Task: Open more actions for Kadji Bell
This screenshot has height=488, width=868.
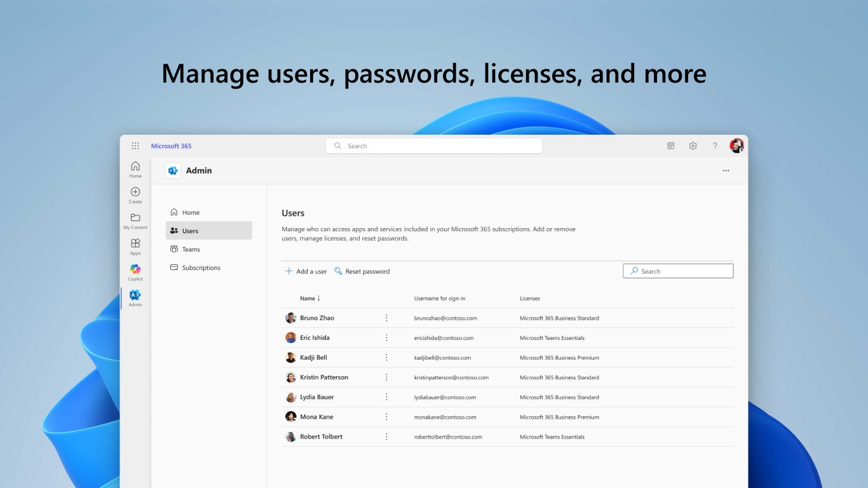Action: click(x=386, y=357)
